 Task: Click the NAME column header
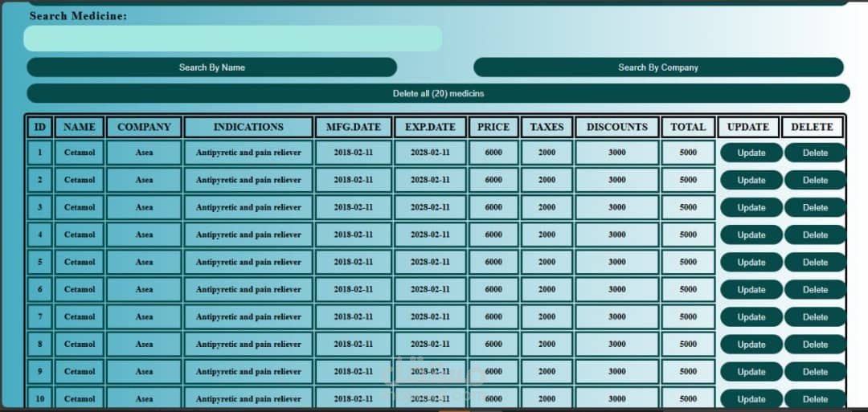[79, 127]
